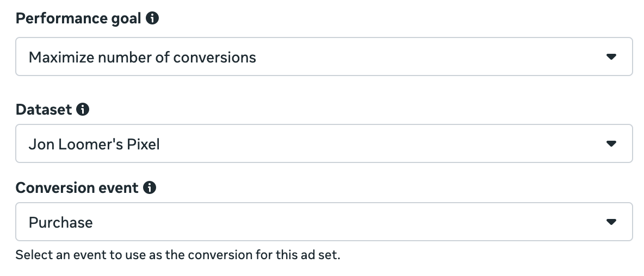The height and width of the screenshot is (276, 644).
Task: Click the 'Select an event to use' helper text
Action: coord(178,255)
